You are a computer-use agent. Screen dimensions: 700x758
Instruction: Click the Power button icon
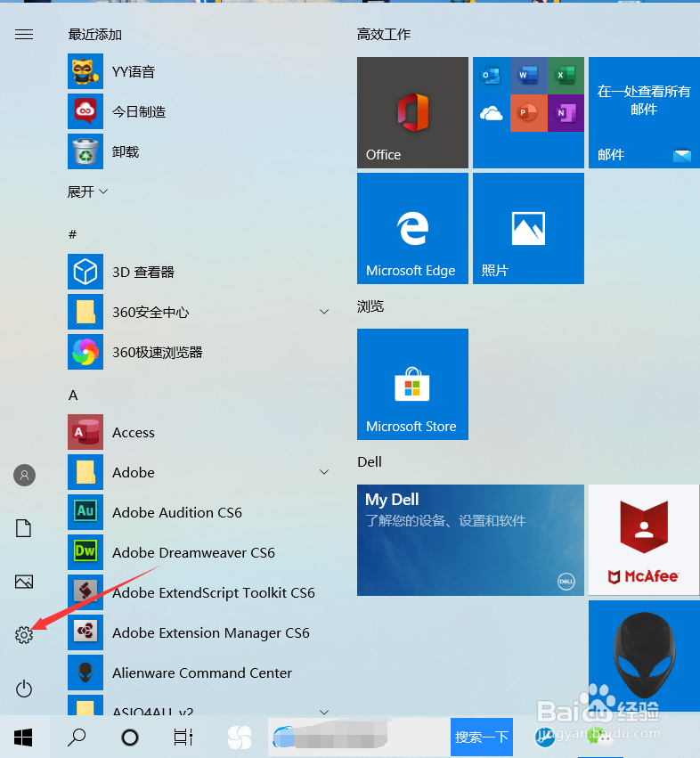point(24,689)
